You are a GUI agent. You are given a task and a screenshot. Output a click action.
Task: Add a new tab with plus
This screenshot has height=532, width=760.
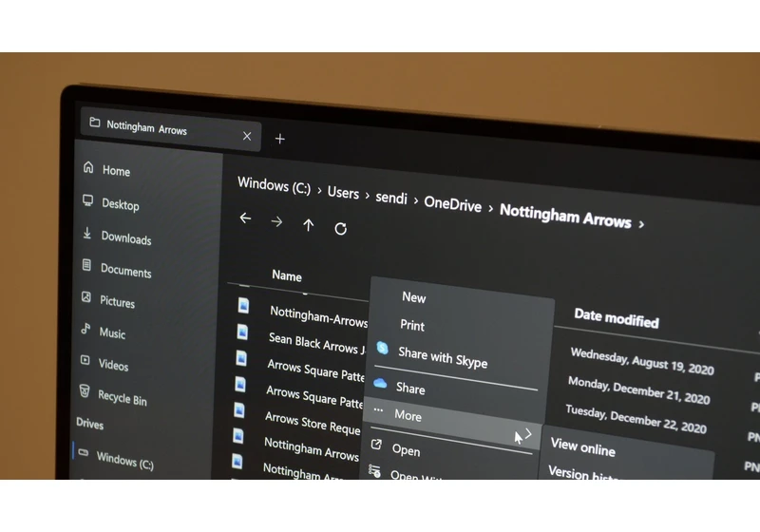[279, 139]
